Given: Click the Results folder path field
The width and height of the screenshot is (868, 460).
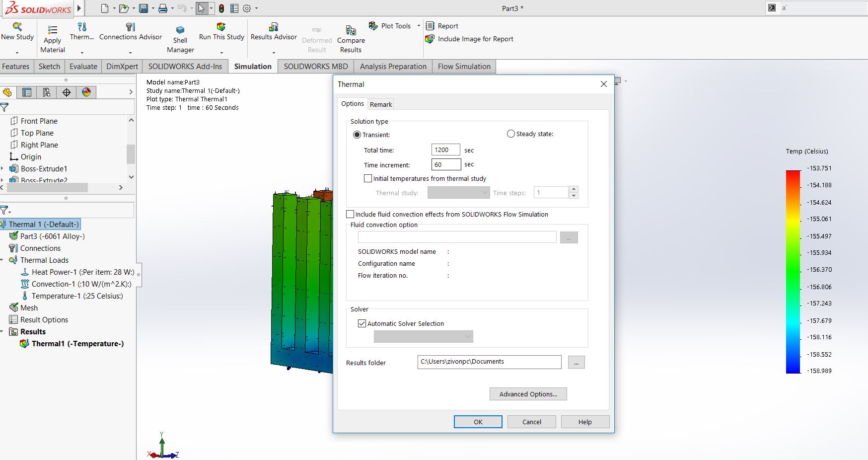Looking at the screenshot, I should 490,362.
